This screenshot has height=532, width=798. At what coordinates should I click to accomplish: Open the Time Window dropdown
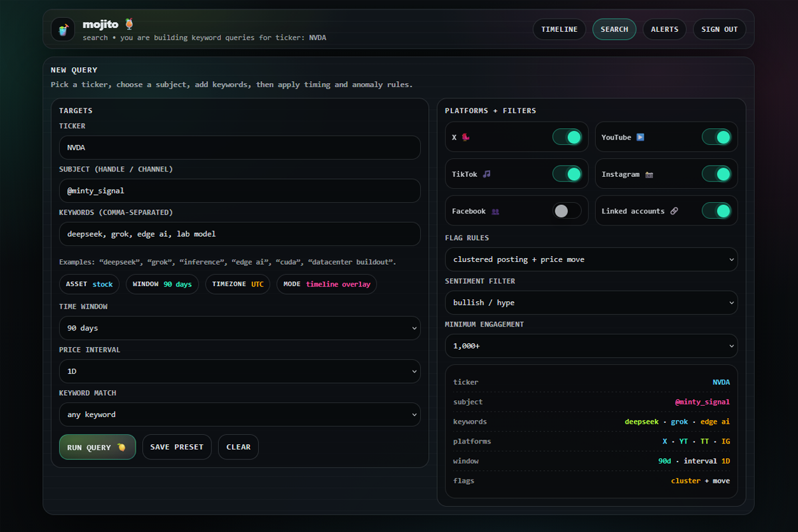coord(239,328)
